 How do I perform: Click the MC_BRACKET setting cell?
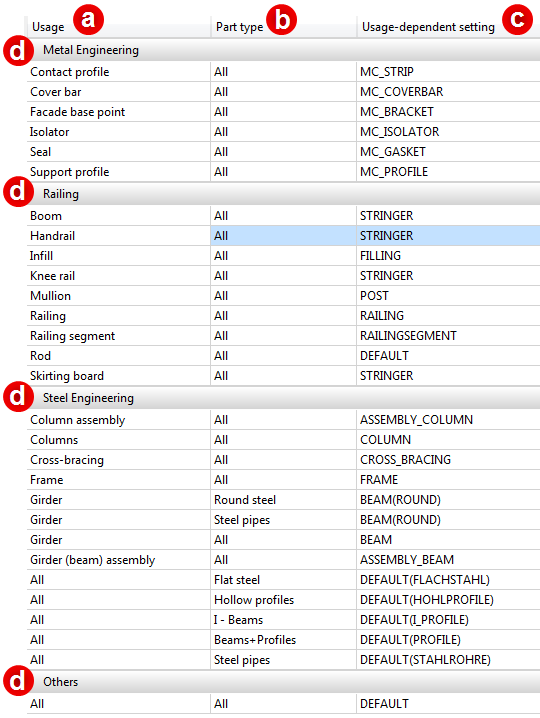[x=448, y=112]
